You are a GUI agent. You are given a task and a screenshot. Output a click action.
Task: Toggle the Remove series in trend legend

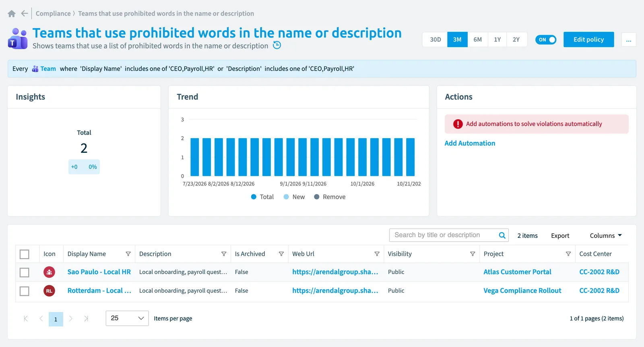[x=330, y=197]
